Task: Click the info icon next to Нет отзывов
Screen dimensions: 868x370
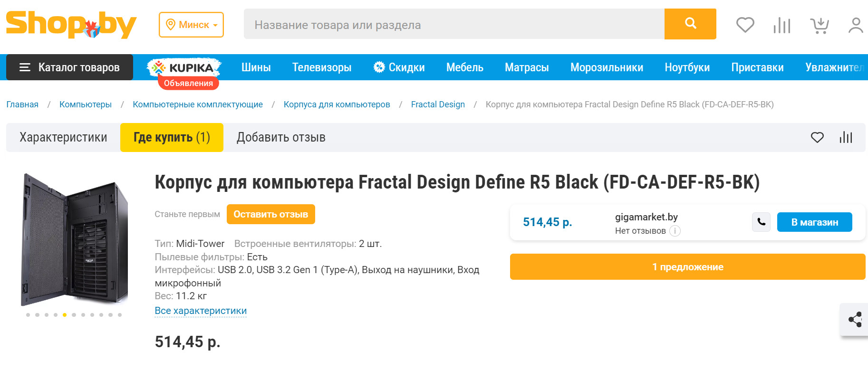Action: (675, 231)
